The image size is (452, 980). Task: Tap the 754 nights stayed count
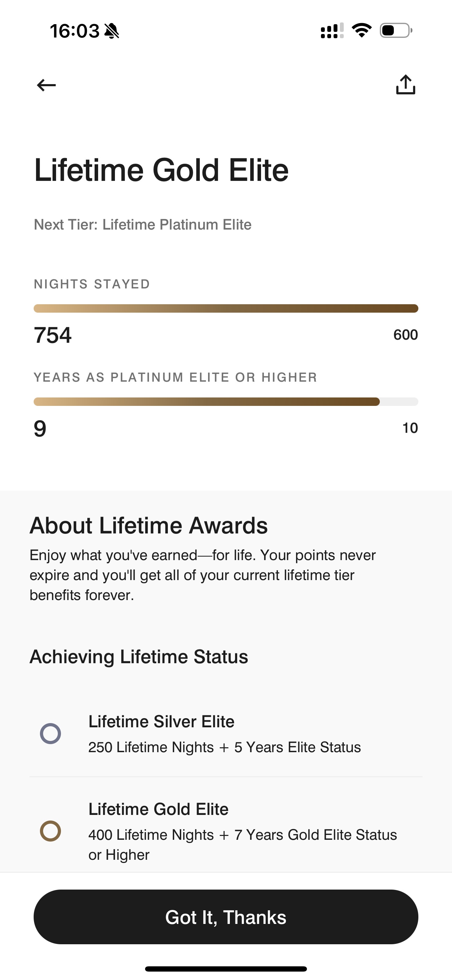coord(53,335)
